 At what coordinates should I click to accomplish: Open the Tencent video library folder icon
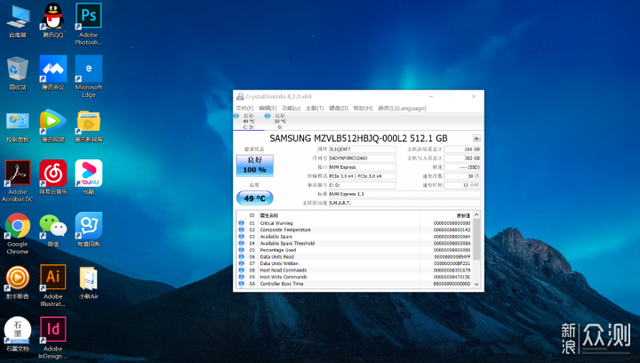(x=89, y=121)
